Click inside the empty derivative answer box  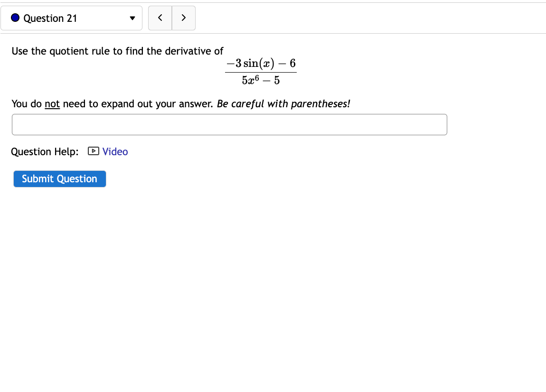pyautogui.click(x=229, y=124)
